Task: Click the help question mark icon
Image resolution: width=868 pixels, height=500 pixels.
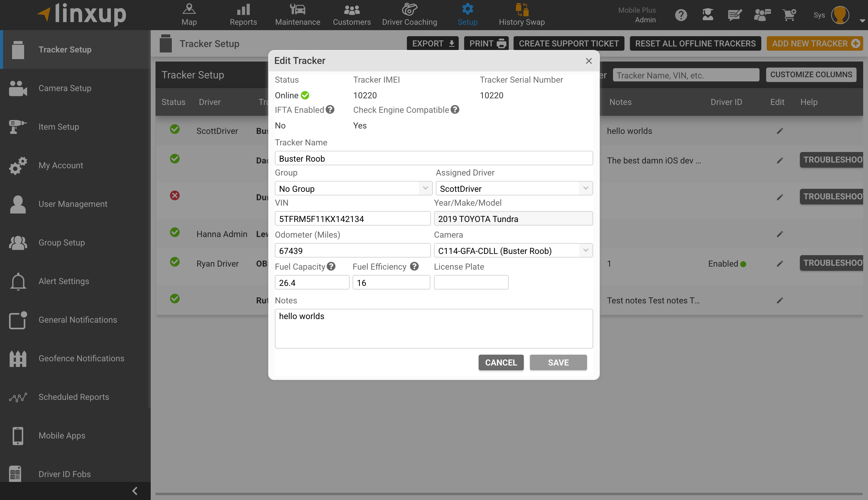Action: [x=681, y=15]
